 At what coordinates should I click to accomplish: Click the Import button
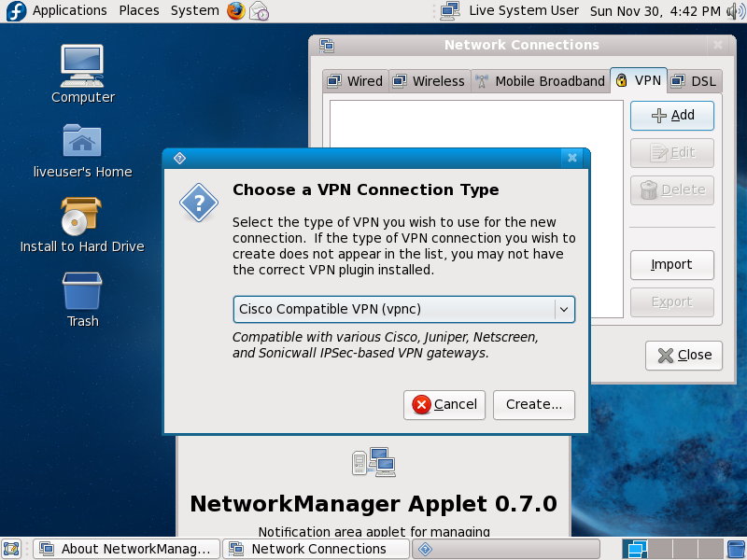pos(671,265)
